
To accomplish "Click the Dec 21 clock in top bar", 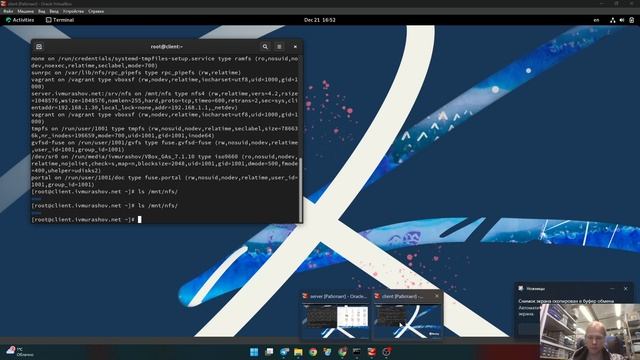I will point(320,20).
